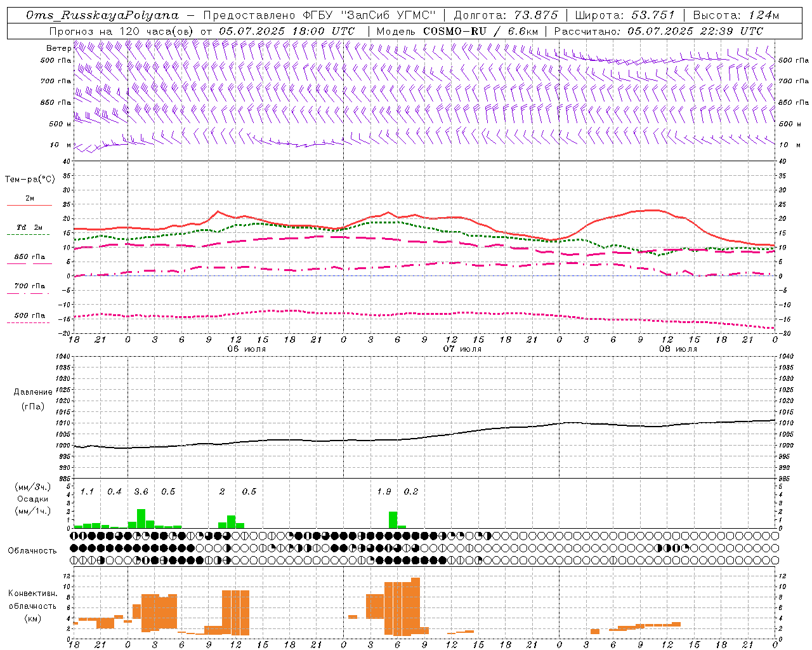Click the 'Давление' pressure panel label
Image resolution: width=812 pixels, height=650 pixels.
point(32,392)
